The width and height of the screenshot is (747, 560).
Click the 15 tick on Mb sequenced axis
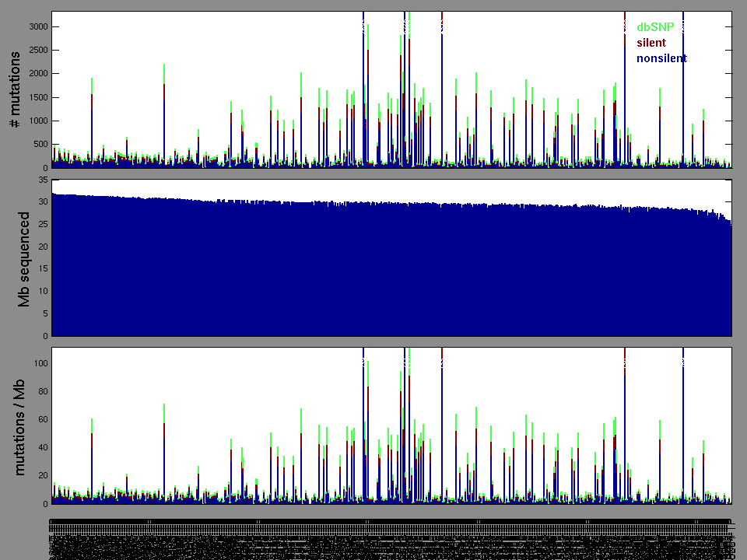(41, 269)
